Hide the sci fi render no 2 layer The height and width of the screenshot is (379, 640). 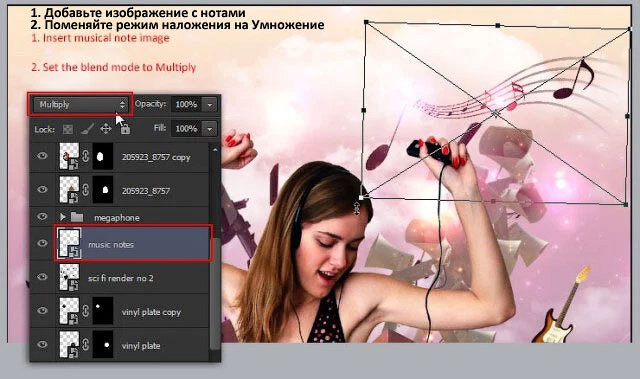pos(42,277)
